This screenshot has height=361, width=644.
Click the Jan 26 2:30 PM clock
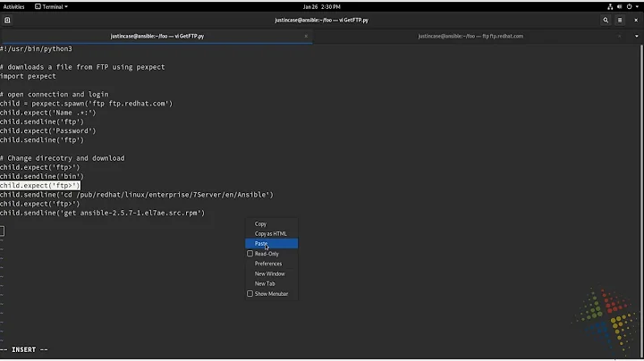pos(321,6)
